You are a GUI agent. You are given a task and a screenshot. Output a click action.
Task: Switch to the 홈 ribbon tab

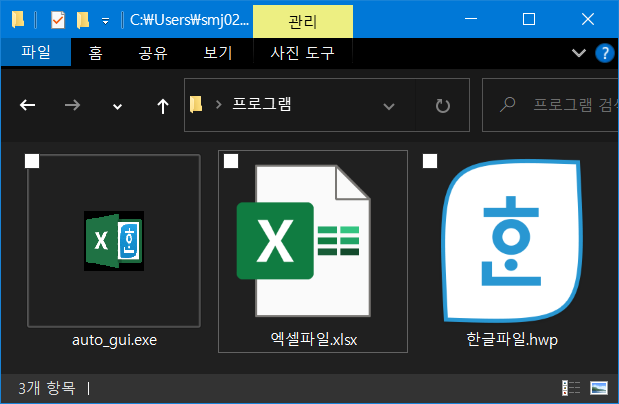pos(95,53)
